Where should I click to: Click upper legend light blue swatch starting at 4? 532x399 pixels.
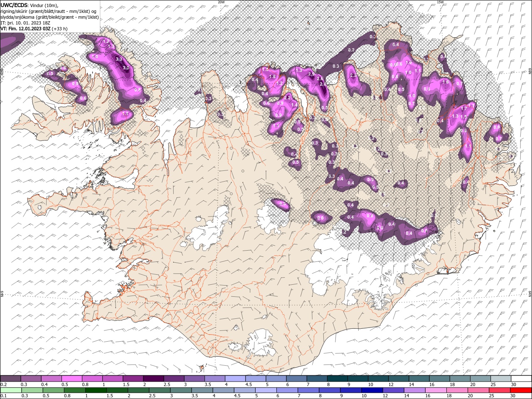pos(235,379)
